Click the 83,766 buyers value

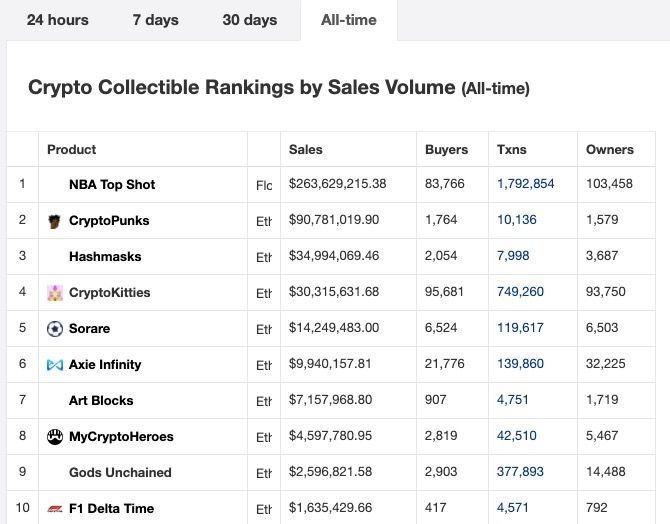point(444,184)
